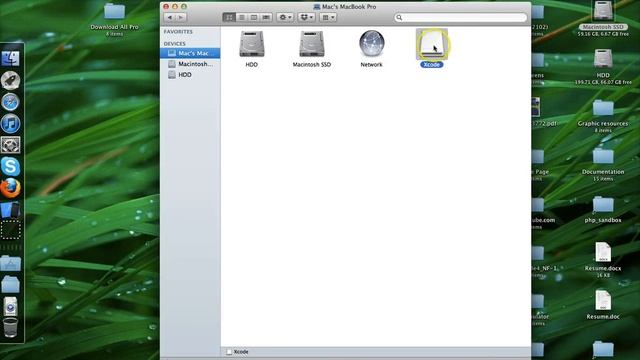Viewport: 640px width, 360px height.
Task: Click the Finder search field
Action: pos(460,18)
